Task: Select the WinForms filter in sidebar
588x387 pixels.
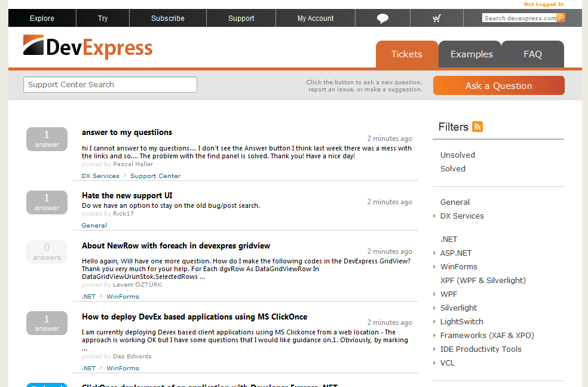Action: [x=458, y=267]
